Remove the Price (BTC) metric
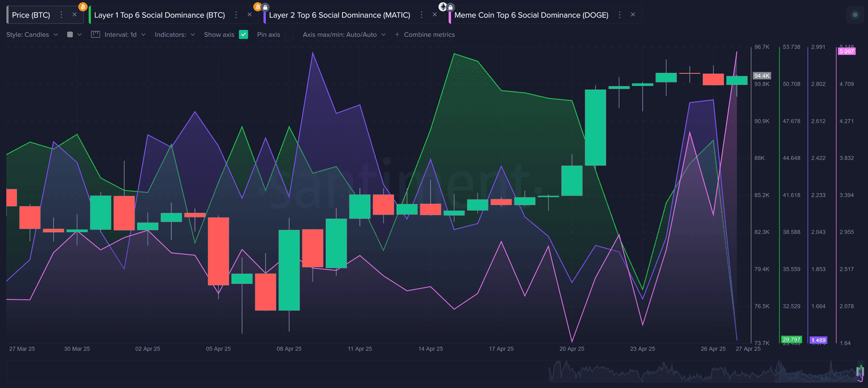This screenshot has height=388, width=868. click(75, 15)
